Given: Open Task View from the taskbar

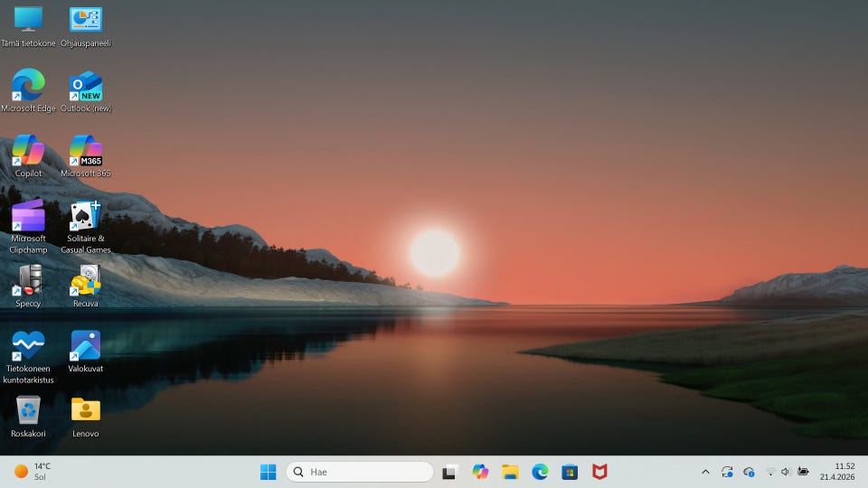Looking at the screenshot, I should pos(449,472).
